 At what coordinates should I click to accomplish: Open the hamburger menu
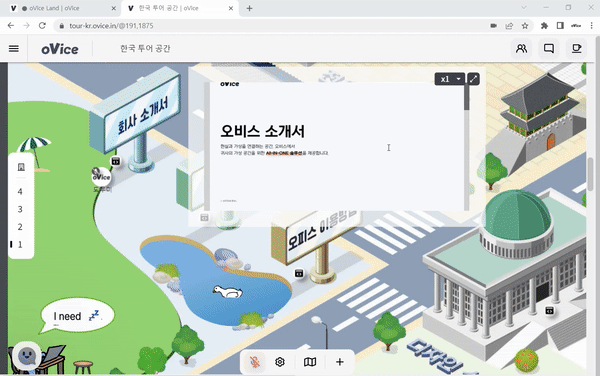[x=14, y=49]
